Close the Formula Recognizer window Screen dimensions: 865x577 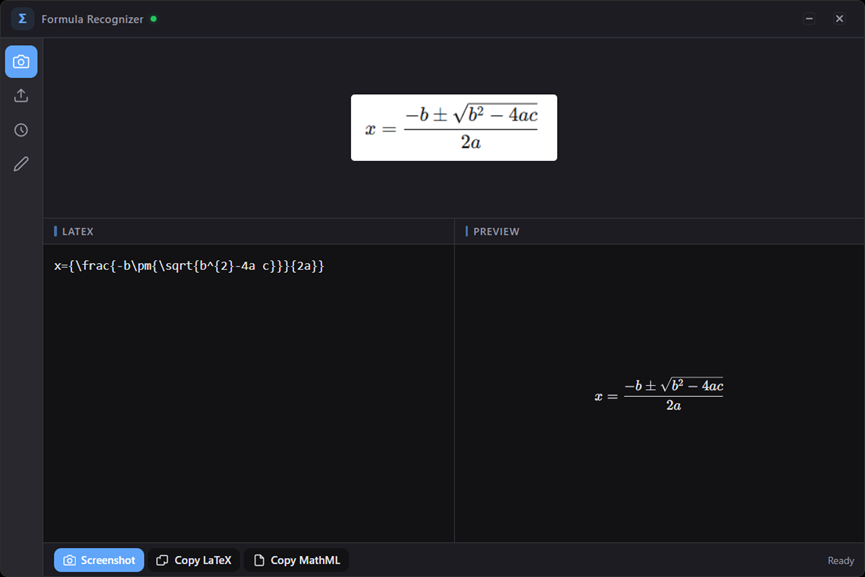839,19
